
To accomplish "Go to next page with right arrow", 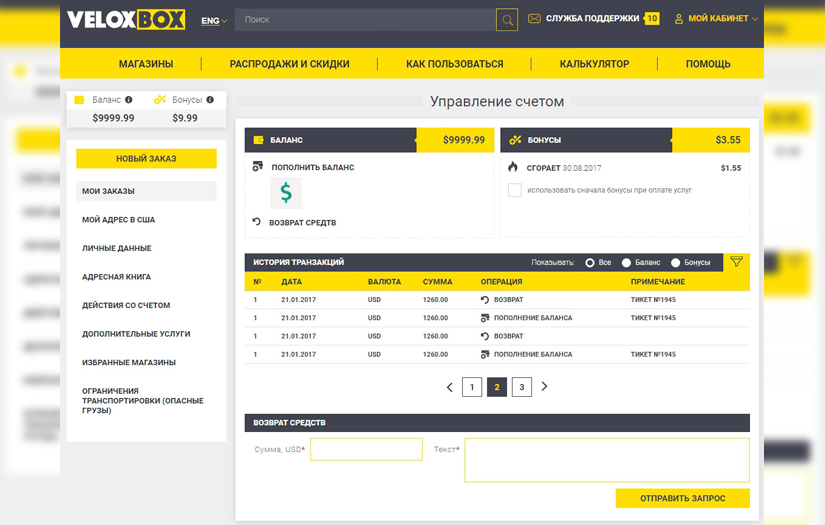I will tap(544, 387).
